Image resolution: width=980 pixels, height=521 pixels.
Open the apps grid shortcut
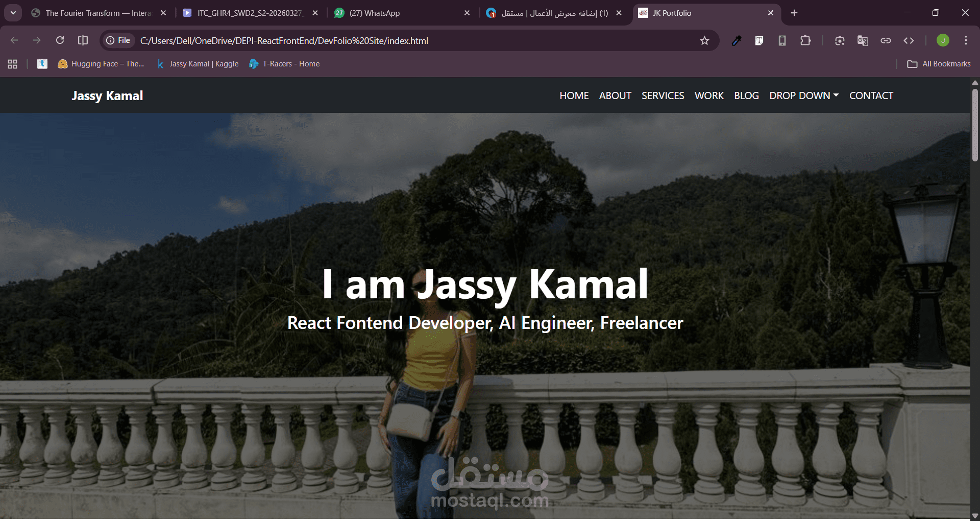(13, 64)
